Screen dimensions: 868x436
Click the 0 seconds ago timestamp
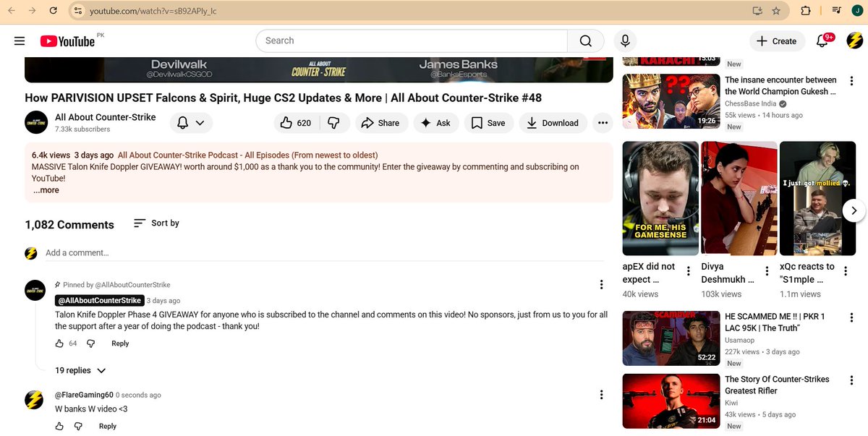coord(138,396)
